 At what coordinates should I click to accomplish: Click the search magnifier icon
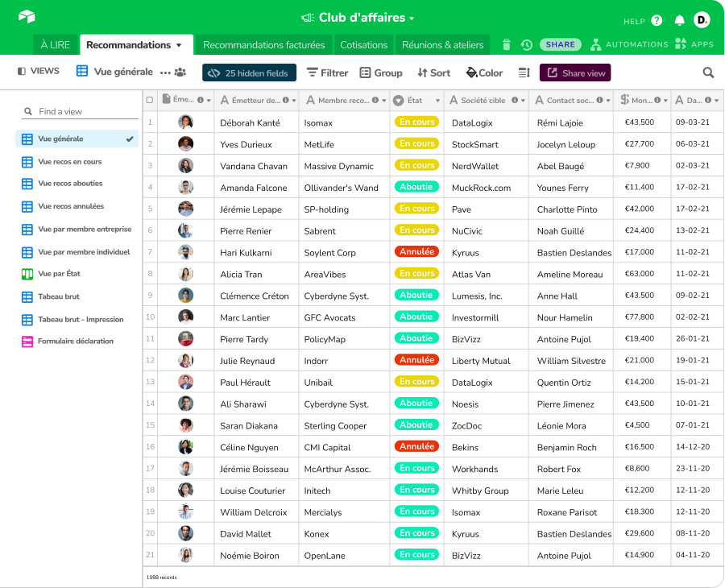point(708,72)
